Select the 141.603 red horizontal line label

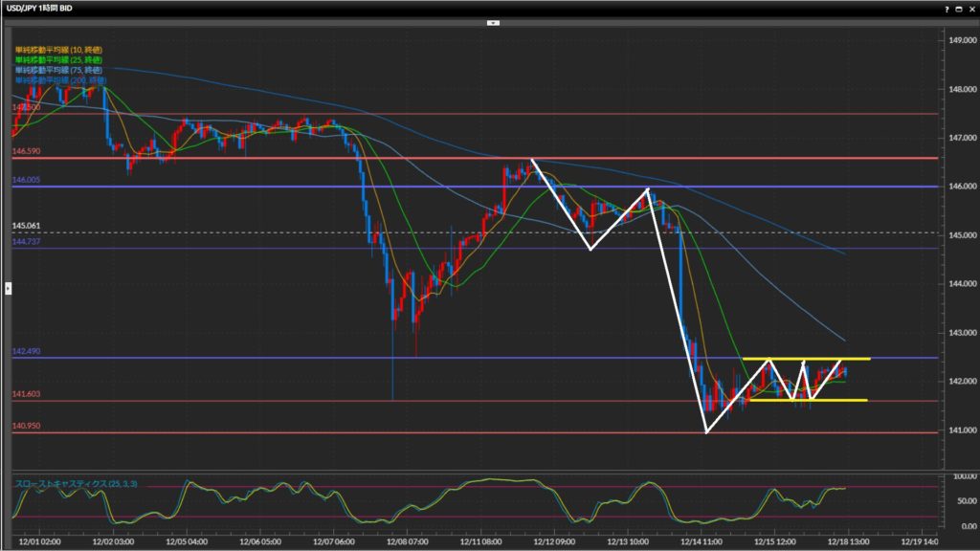coord(26,394)
